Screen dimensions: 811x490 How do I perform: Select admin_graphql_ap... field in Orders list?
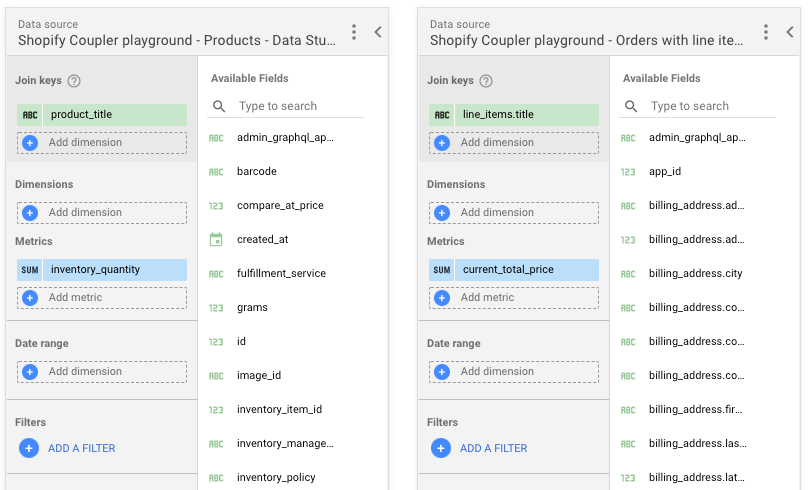click(697, 138)
